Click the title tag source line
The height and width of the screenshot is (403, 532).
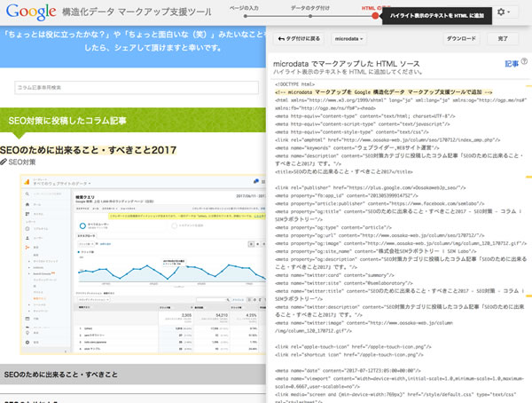[x=344, y=172]
